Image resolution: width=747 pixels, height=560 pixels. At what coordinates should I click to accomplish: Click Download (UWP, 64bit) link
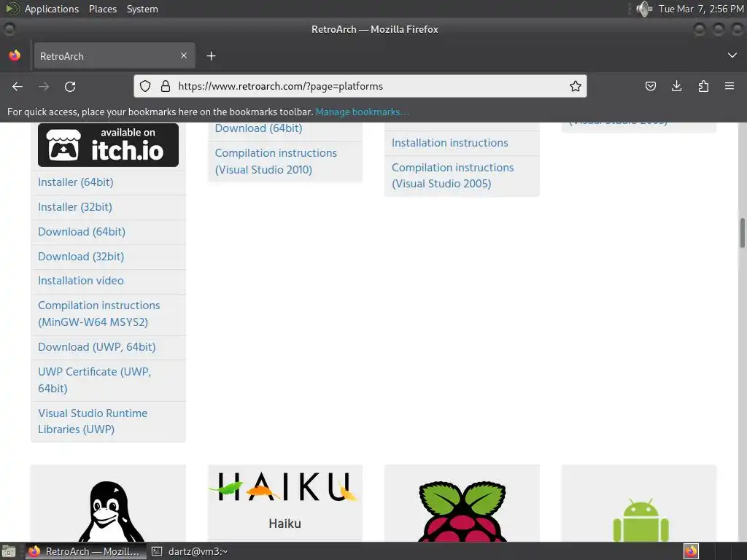[x=97, y=346]
